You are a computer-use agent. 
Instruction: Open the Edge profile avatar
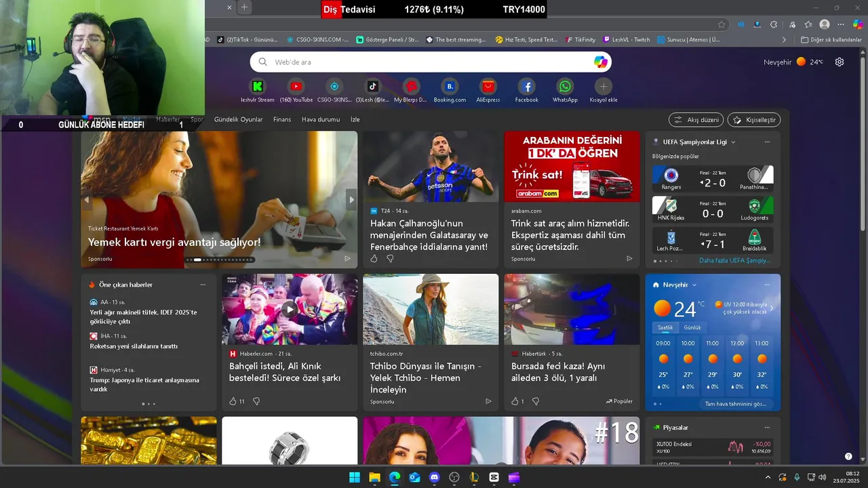(825, 24)
